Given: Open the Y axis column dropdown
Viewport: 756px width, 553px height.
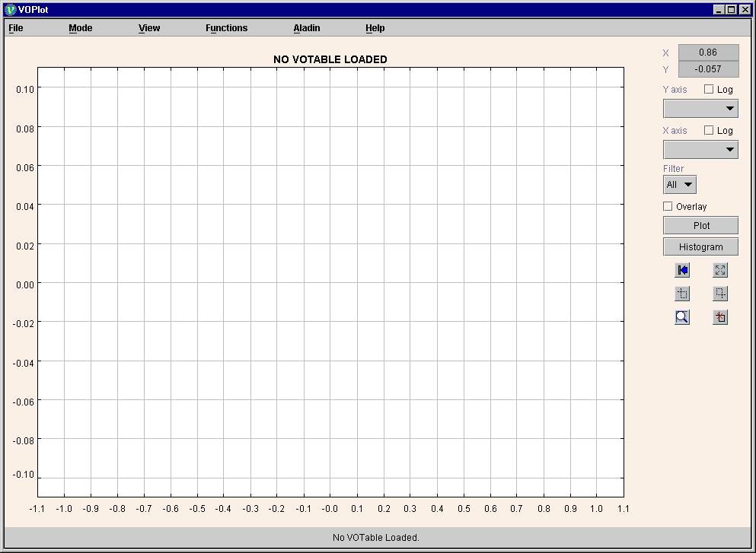Looking at the screenshot, I should click(700, 108).
